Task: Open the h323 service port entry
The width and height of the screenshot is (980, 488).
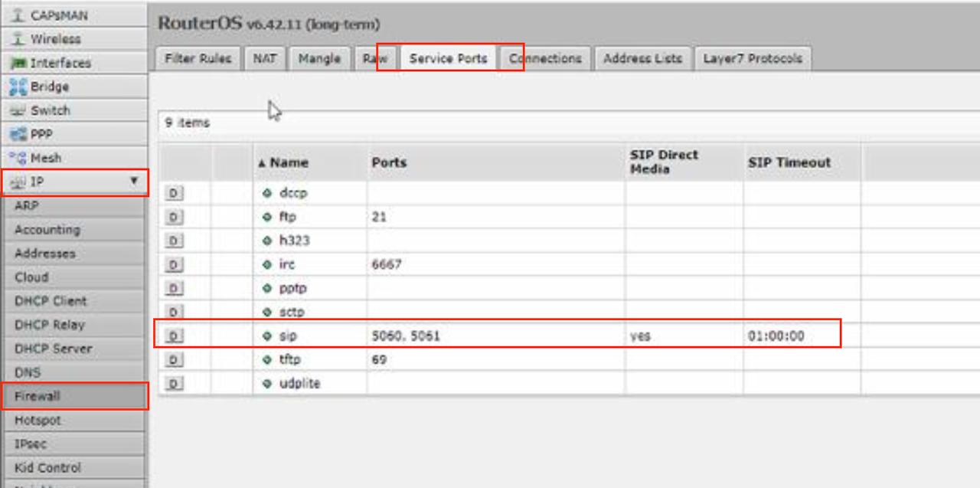Action: tap(294, 241)
